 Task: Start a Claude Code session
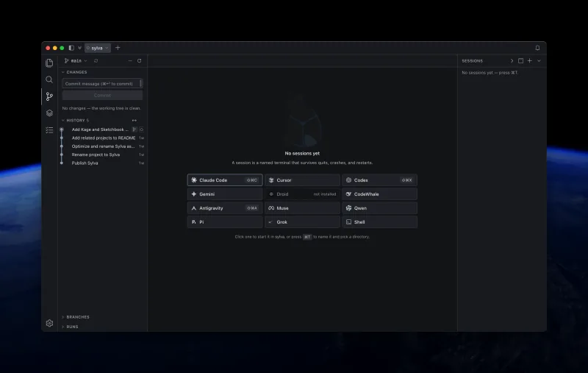pos(225,180)
